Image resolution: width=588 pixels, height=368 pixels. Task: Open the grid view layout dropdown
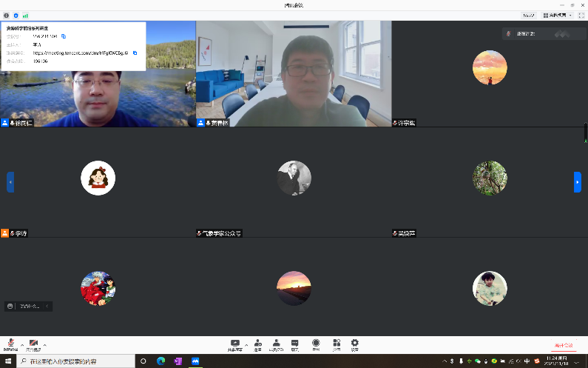tap(557, 15)
